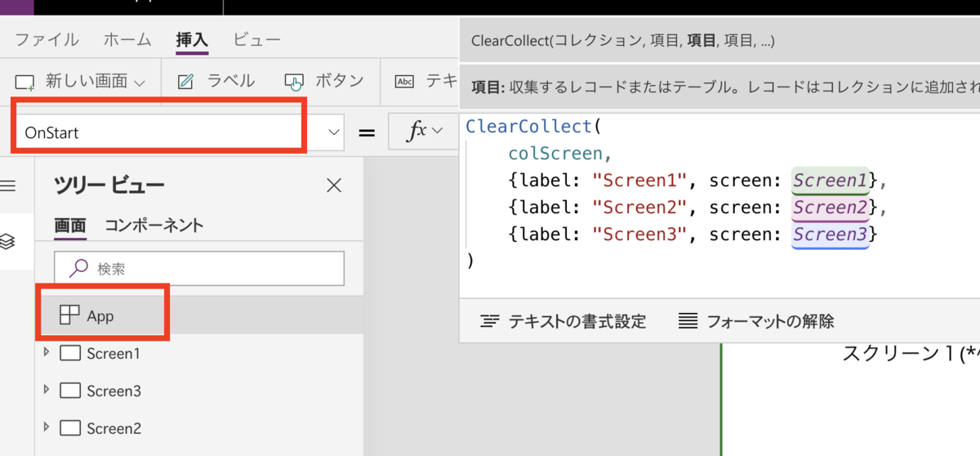Click the tree view layers icon

7,241
